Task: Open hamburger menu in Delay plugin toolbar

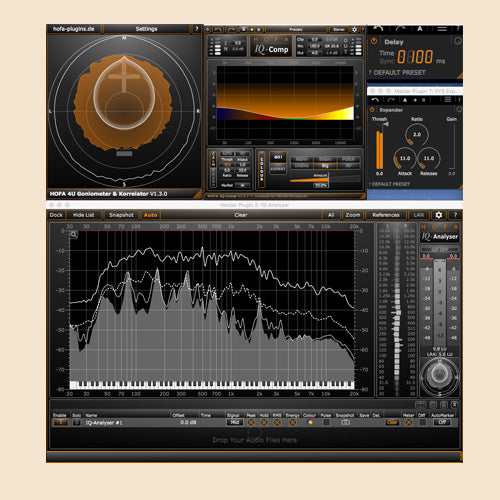Action: pyautogui.click(x=442, y=29)
